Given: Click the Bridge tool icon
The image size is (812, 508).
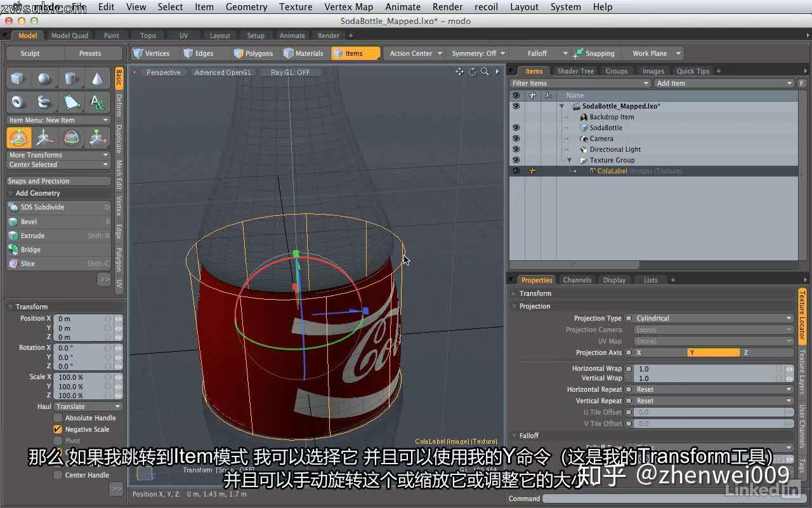Looking at the screenshot, I should click(13, 250).
